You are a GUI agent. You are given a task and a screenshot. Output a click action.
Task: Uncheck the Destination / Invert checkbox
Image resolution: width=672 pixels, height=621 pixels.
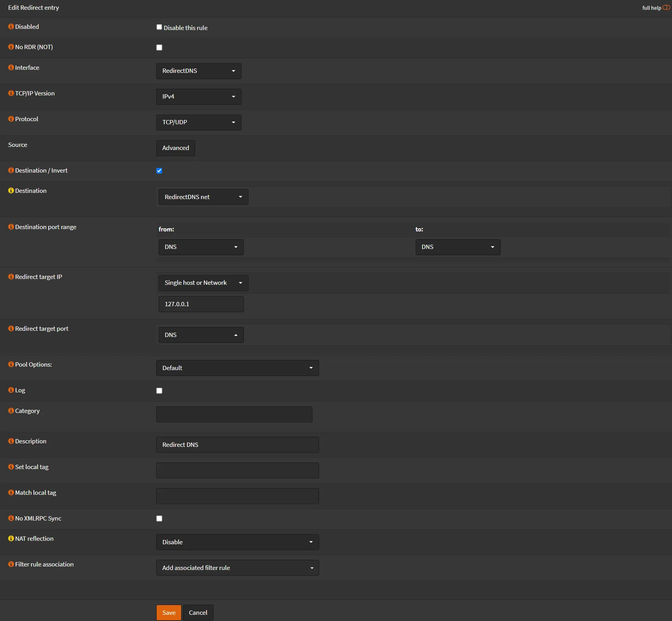[x=159, y=171]
